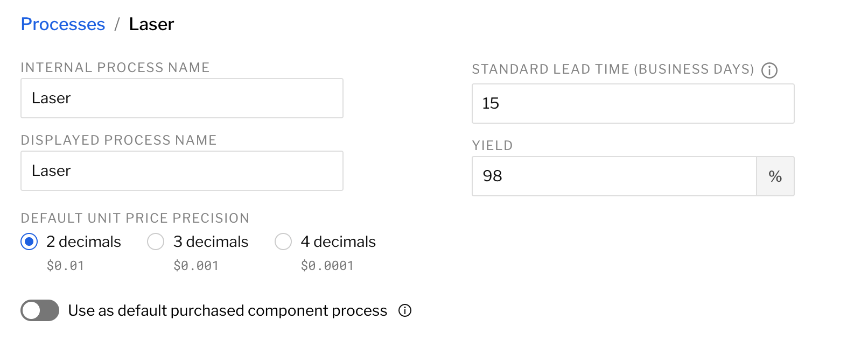Image resolution: width=868 pixels, height=355 pixels.
Task: Click the DEFAULT UNIT PRICE PRECISION label
Action: 135,218
